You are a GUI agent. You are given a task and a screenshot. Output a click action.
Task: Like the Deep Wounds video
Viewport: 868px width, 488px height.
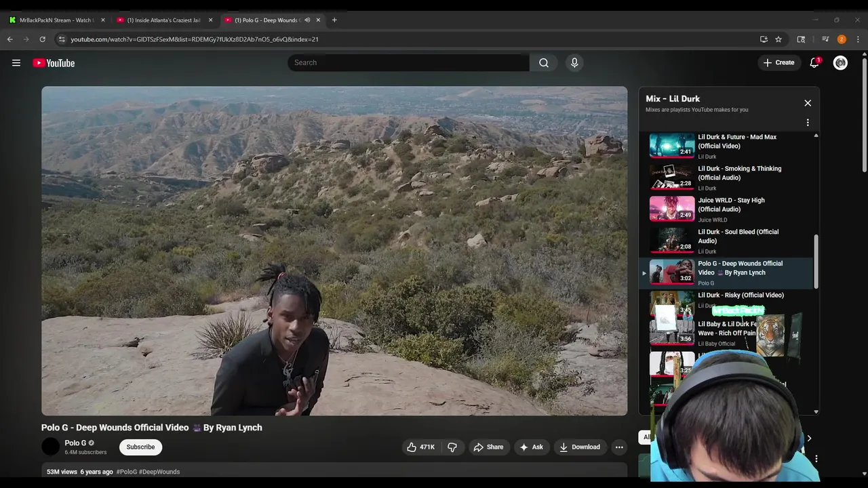pyautogui.click(x=420, y=447)
